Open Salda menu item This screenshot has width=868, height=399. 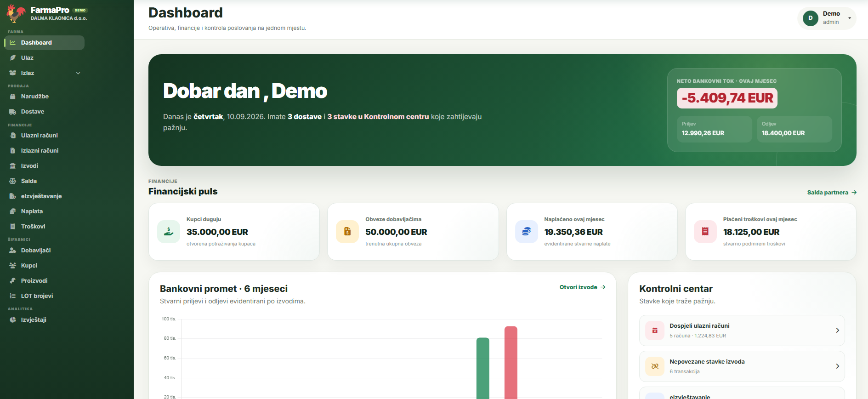coord(44,181)
